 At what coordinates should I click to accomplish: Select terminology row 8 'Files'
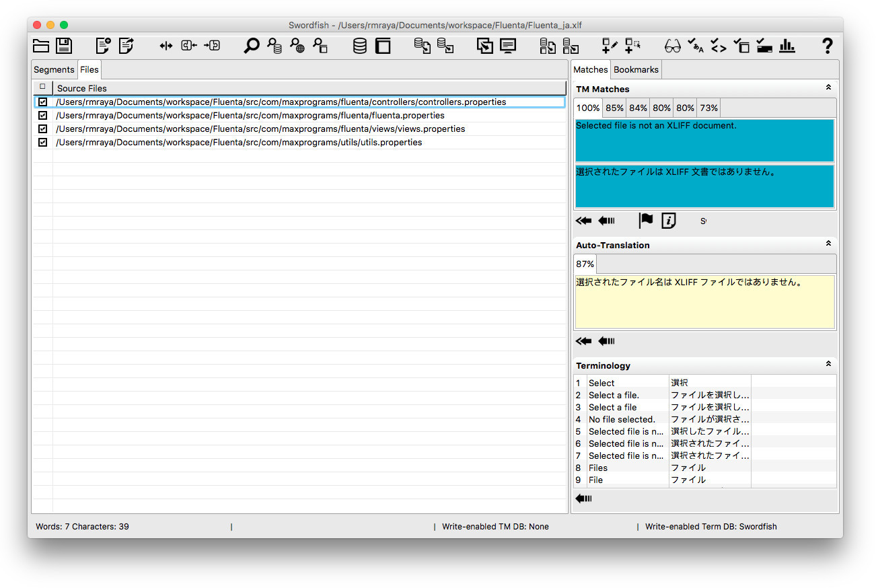coord(704,468)
